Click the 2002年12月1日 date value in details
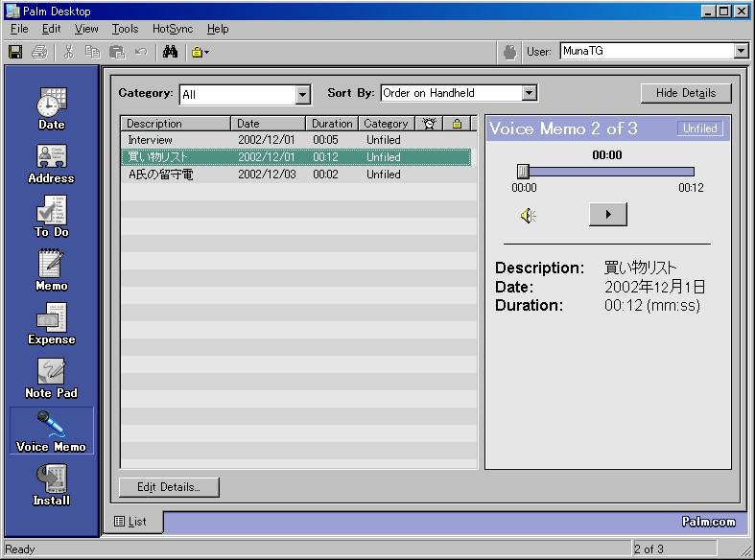This screenshot has height=560, width=755. [x=655, y=288]
